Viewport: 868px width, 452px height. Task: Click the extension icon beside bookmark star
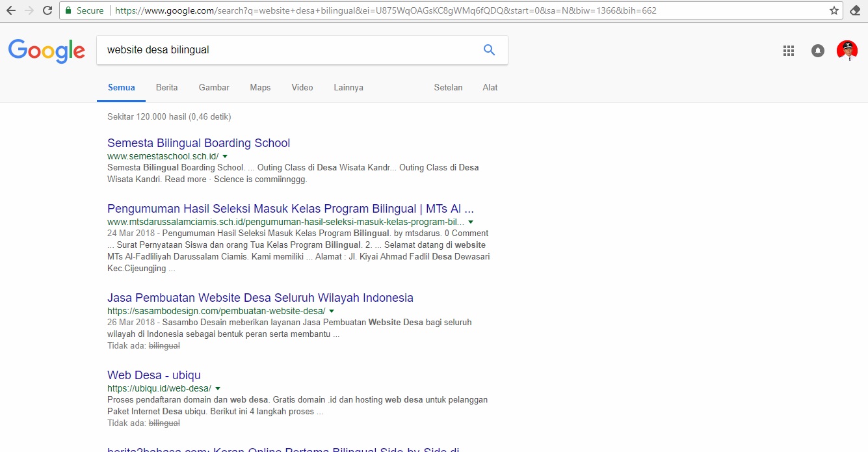point(855,10)
